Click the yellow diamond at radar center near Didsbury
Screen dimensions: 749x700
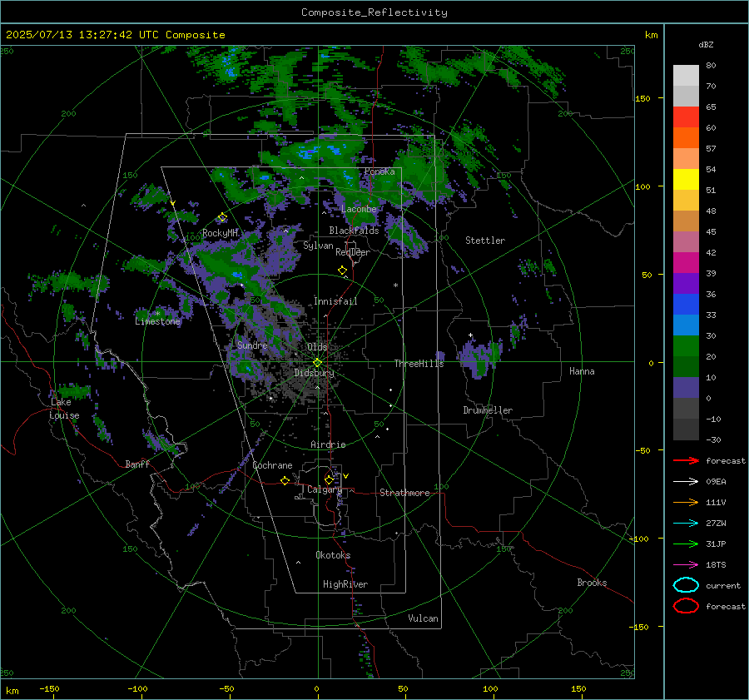pyautogui.click(x=317, y=363)
